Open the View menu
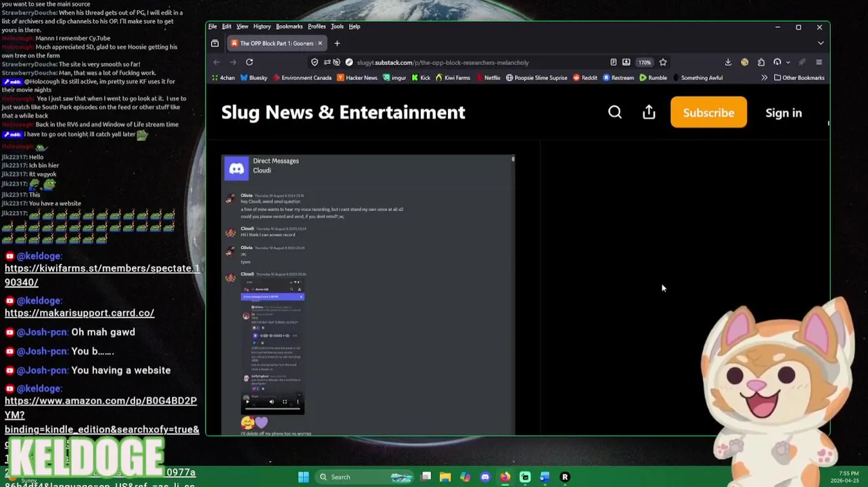The height and width of the screenshot is (487, 868). point(242,26)
